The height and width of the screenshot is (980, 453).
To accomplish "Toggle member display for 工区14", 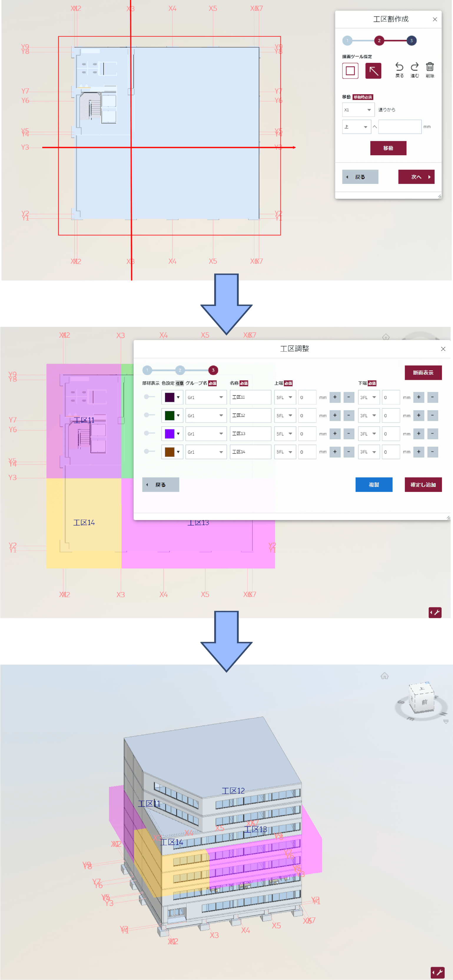I will (149, 452).
